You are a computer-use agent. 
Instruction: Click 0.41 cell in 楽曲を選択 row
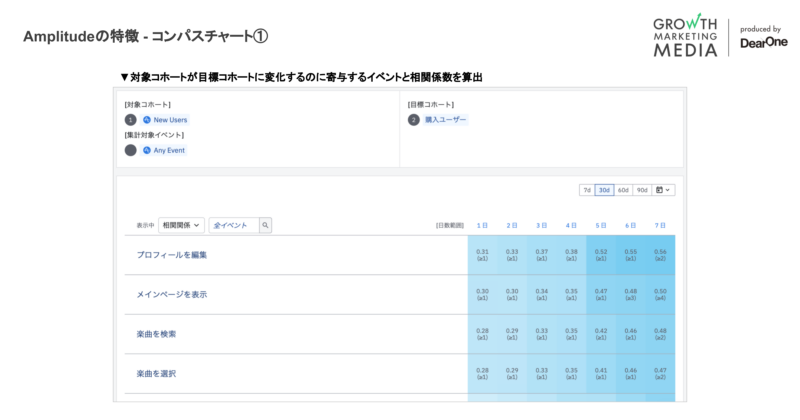click(x=601, y=374)
